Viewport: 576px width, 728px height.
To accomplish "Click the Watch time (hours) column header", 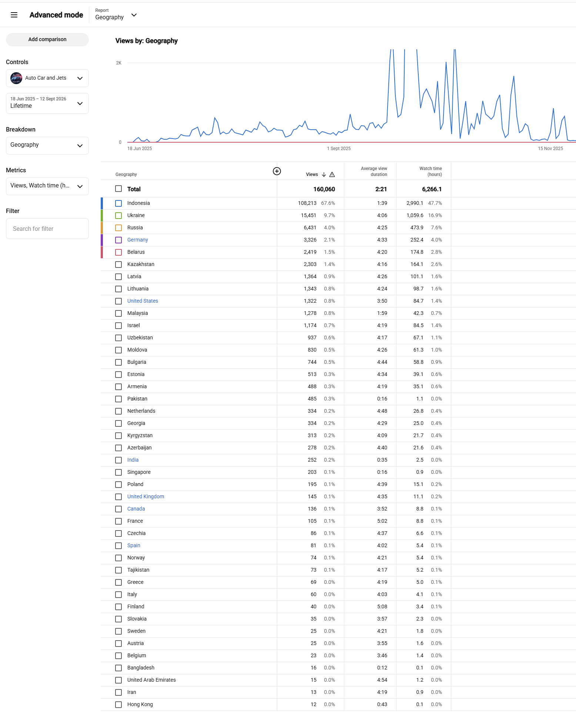I will pyautogui.click(x=431, y=172).
